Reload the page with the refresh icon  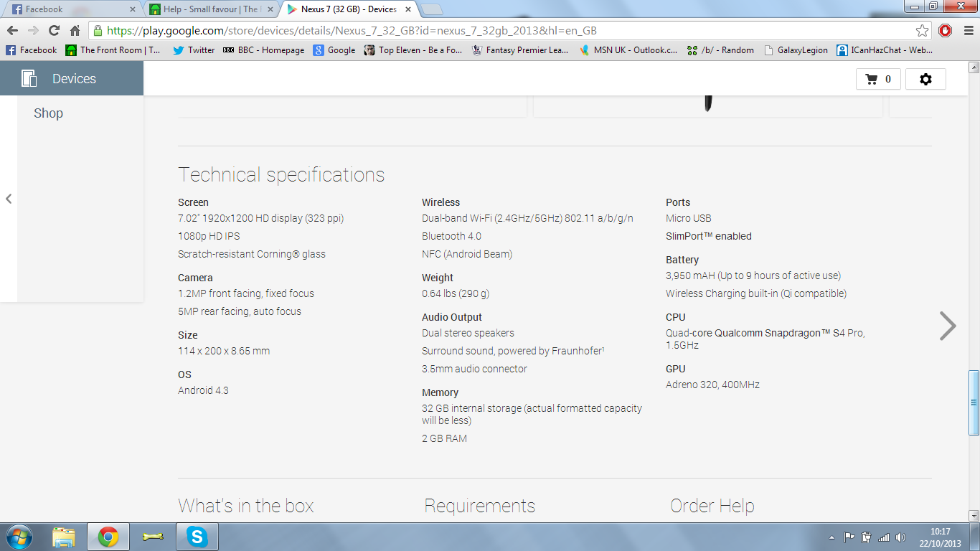tap(54, 31)
